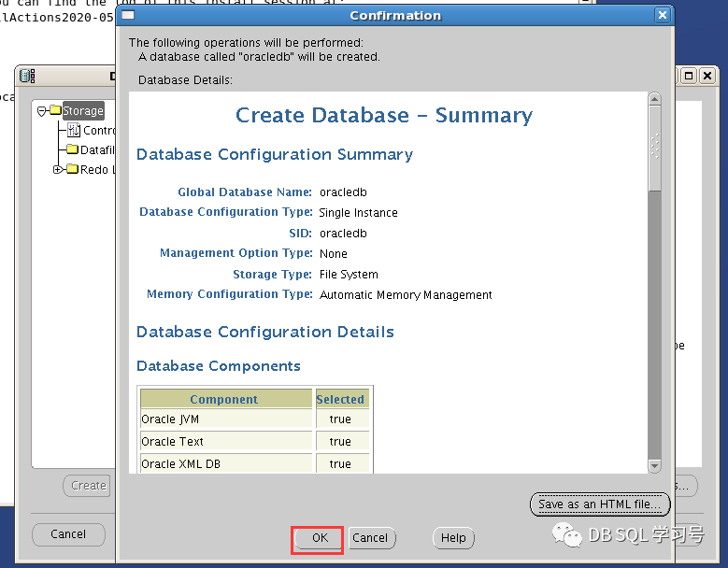Select the Controlfile tree item
Screen dimensions: 728x568
point(99,131)
